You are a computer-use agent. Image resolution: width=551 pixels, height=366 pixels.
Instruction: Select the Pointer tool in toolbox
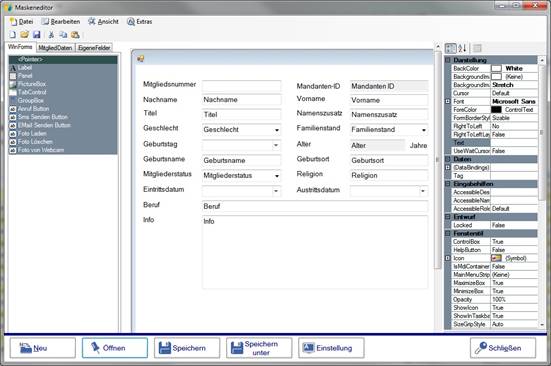(x=63, y=59)
